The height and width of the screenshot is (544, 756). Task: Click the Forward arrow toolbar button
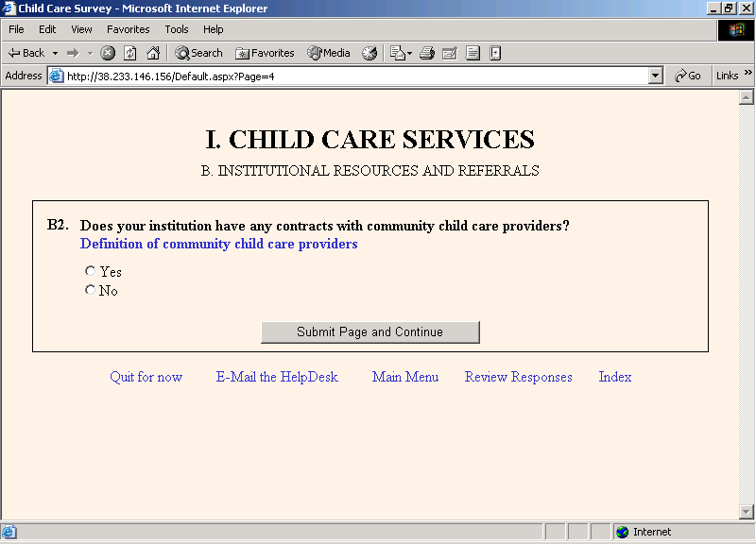pyautogui.click(x=73, y=53)
